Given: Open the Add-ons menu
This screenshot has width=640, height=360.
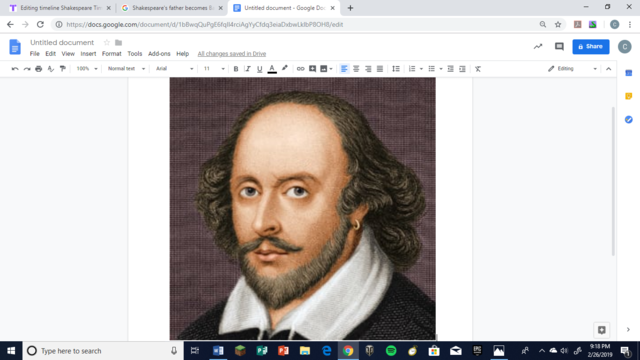Looking at the screenshot, I should pos(159,54).
